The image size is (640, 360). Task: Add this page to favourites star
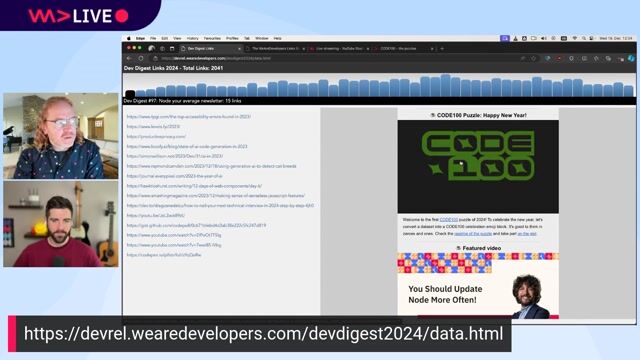tap(533, 58)
